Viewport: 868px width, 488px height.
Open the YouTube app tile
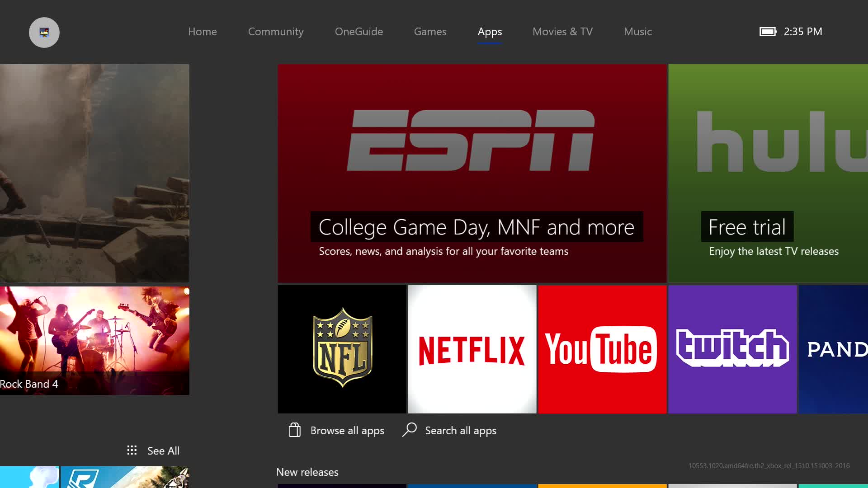[602, 349]
